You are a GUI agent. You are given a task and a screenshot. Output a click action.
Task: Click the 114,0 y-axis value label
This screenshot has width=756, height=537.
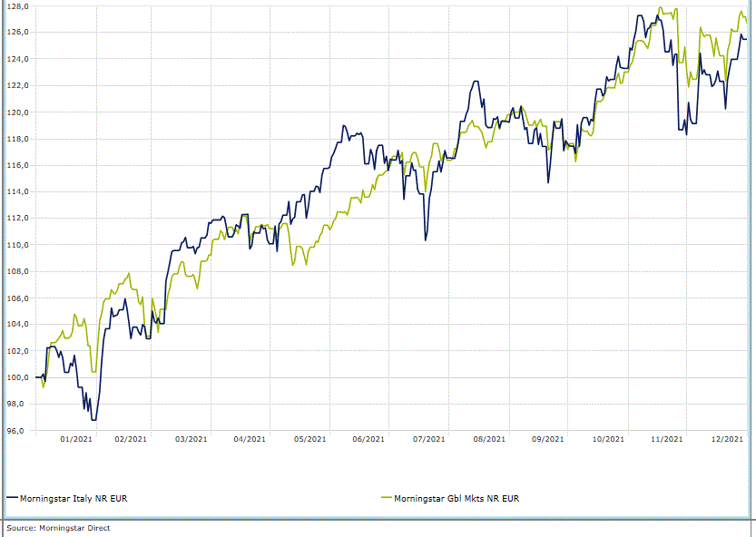click(18, 191)
